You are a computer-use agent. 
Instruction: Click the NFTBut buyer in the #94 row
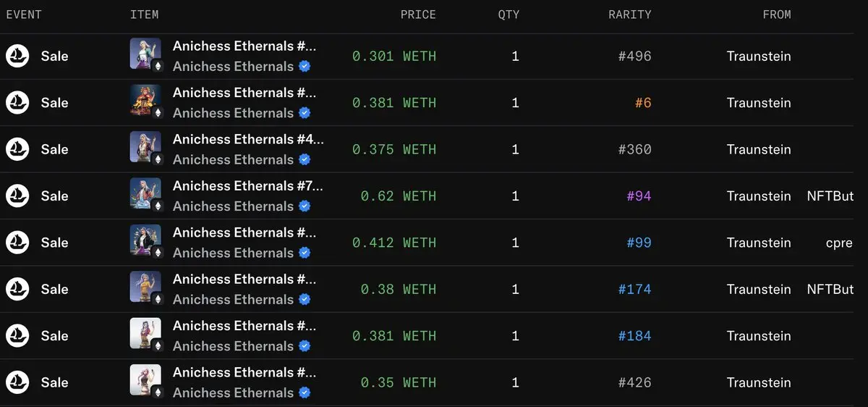[830, 196]
